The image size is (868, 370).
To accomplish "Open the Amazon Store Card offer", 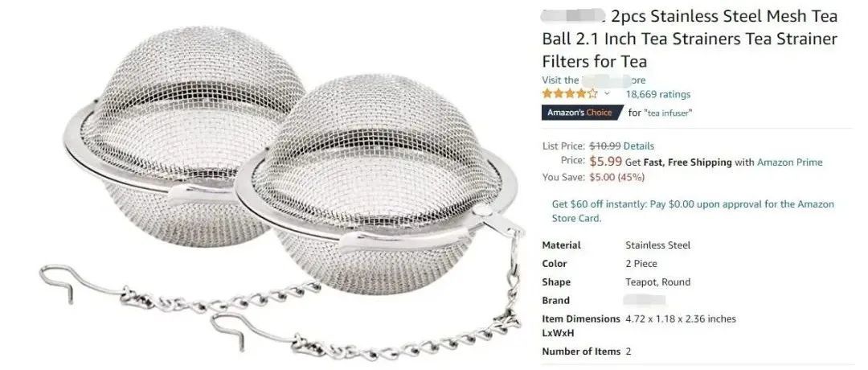I will tap(693, 211).
